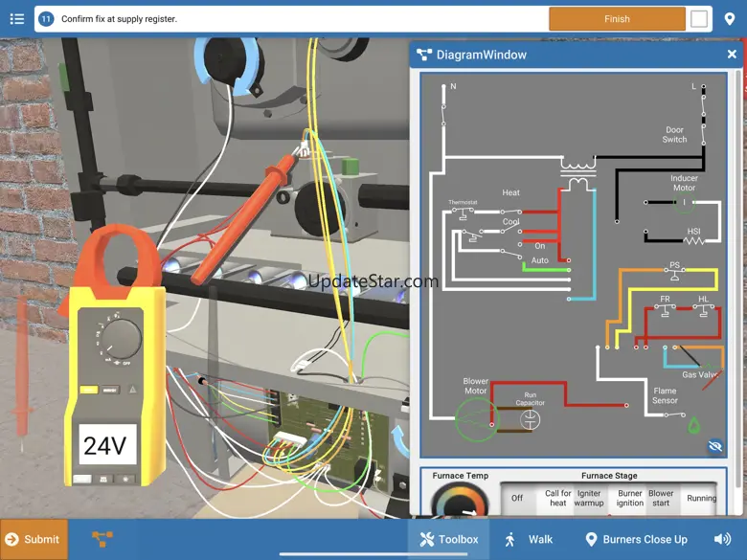Image resolution: width=747 pixels, height=560 pixels.
Task: Click the L line terminal label
Action: tap(693, 86)
